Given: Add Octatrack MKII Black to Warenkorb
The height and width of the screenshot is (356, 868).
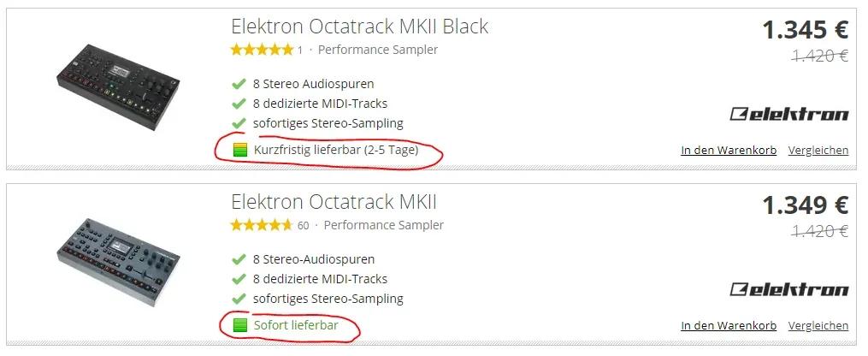Looking at the screenshot, I should 728,151.
